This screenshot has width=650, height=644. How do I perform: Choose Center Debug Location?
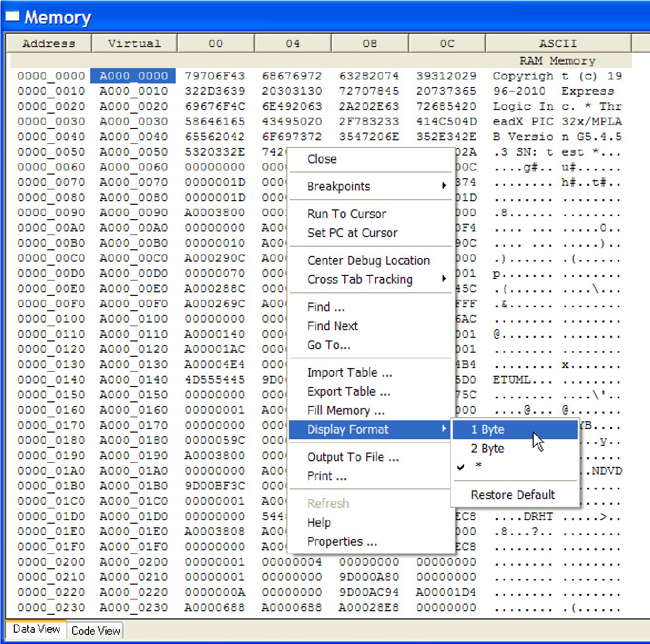click(368, 261)
